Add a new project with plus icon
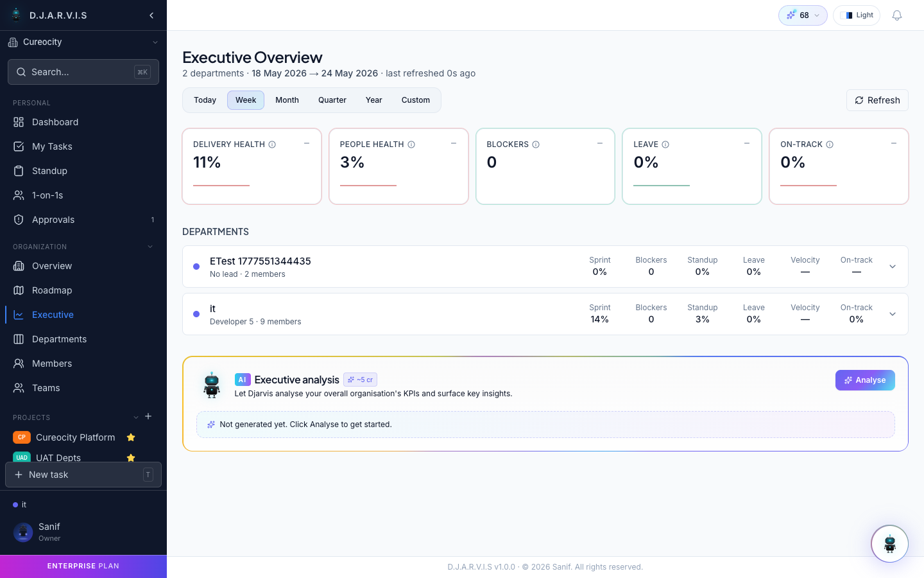924x578 pixels. (x=148, y=416)
